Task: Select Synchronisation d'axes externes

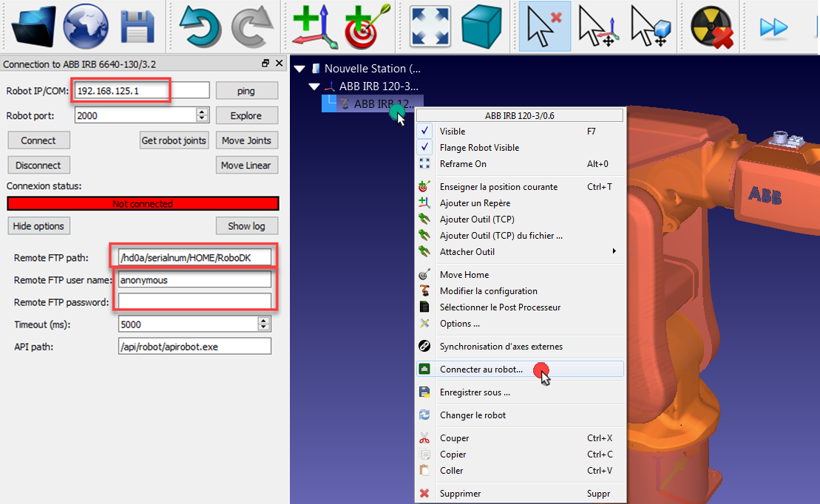Action: click(521, 346)
